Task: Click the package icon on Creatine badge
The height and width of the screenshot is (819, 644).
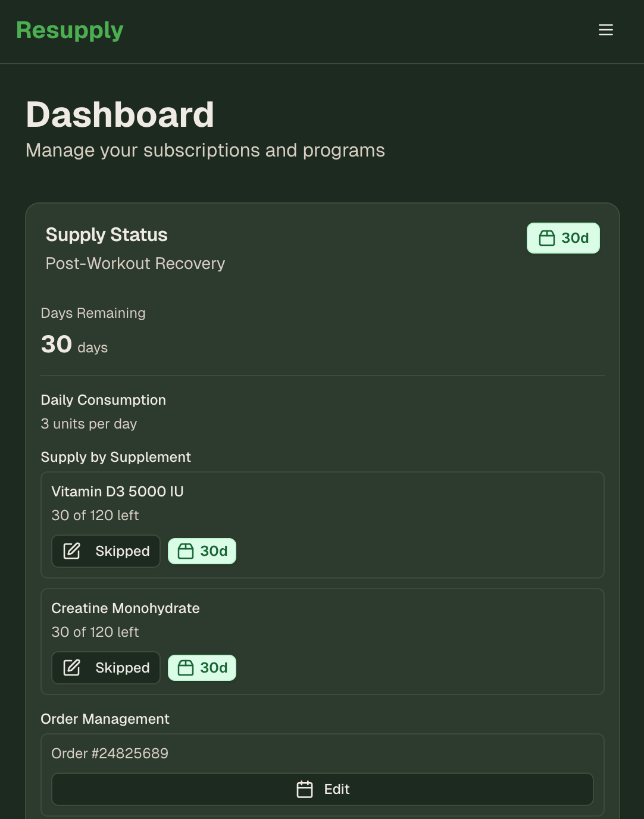Action: point(186,668)
